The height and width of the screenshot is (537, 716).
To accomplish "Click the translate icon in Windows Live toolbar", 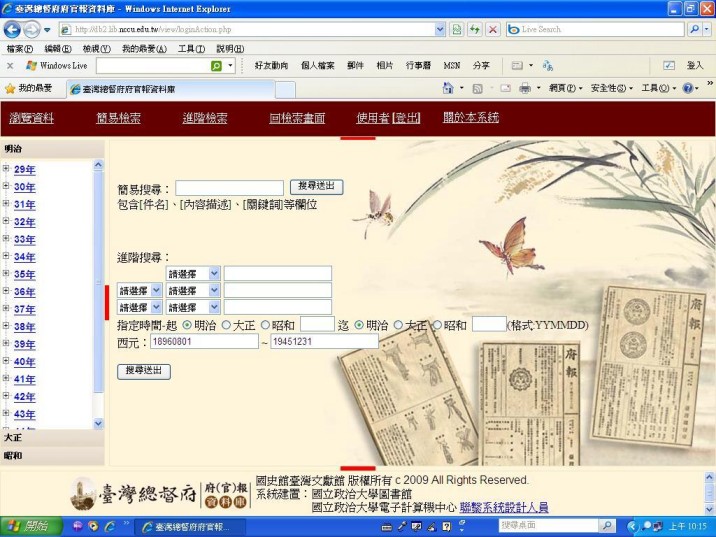I will (548, 66).
